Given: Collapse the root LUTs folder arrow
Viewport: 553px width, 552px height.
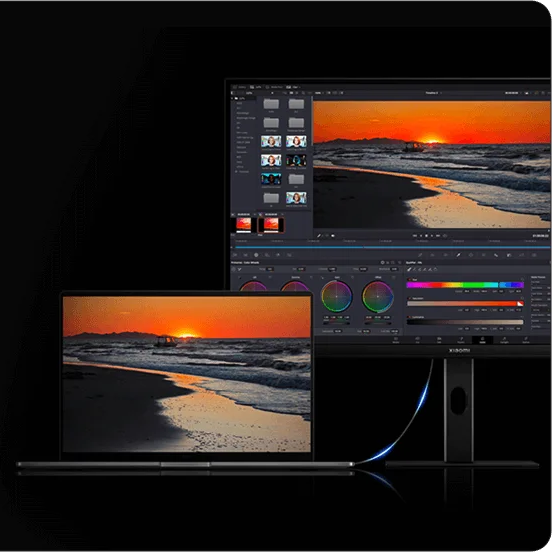Looking at the screenshot, I should pos(232,98).
